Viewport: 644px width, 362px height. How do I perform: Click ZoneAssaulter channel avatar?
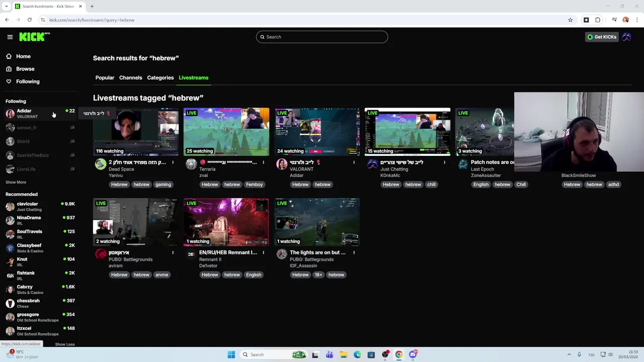(x=463, y=164)
